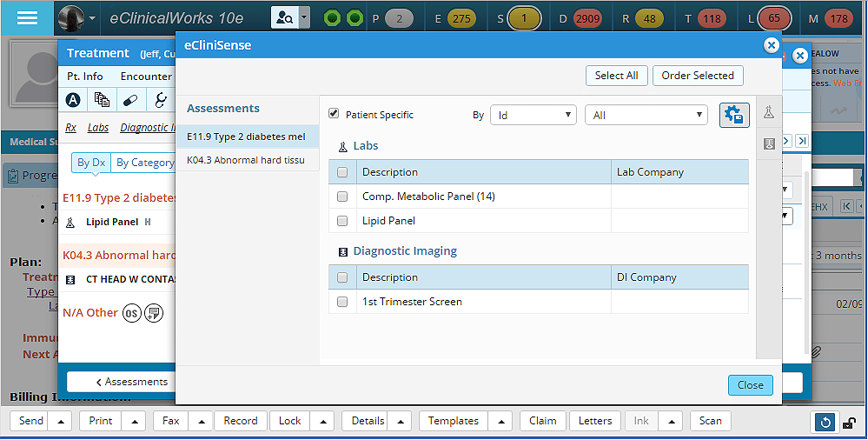
Task: Open the patient lookup search icon
Action: pyautogui.click(x=284, y=17)
